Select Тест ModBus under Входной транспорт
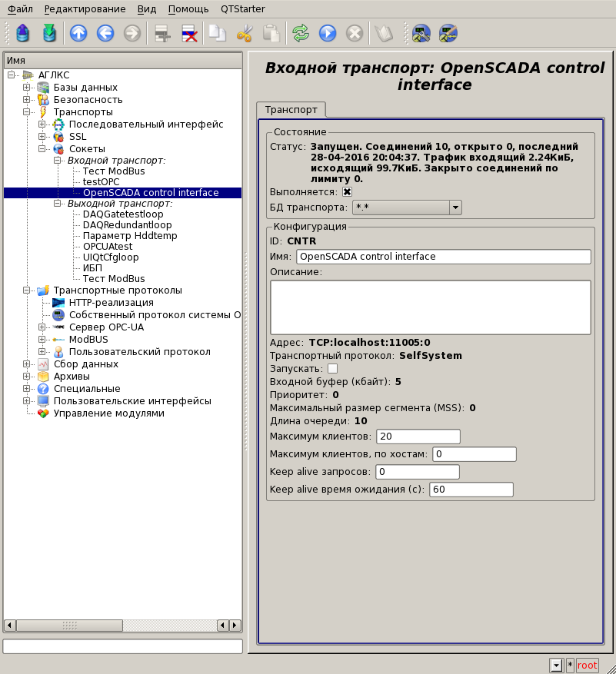 [113, 171]
